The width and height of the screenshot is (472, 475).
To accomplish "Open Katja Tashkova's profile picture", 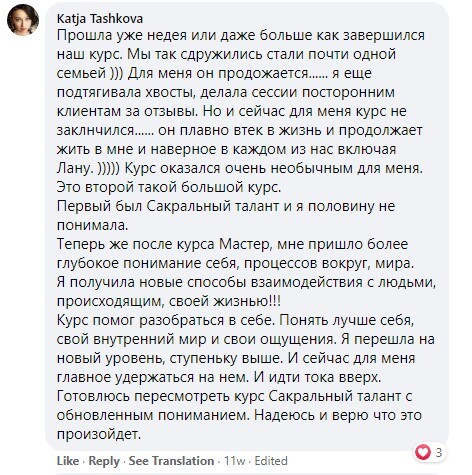I will [x=23, y=20].
